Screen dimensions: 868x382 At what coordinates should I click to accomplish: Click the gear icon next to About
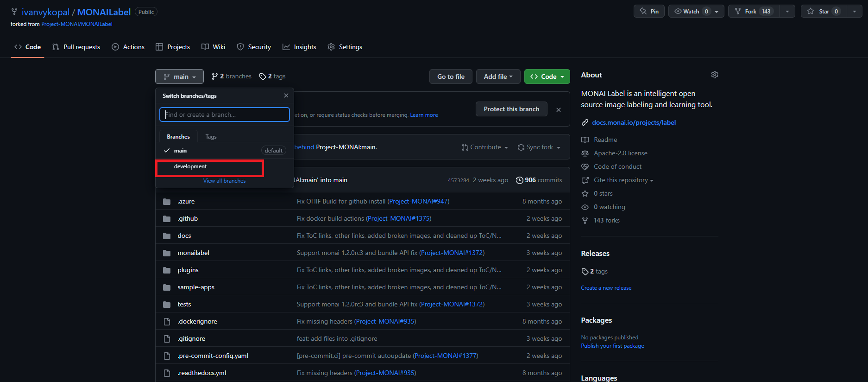(x=715, y=75)
